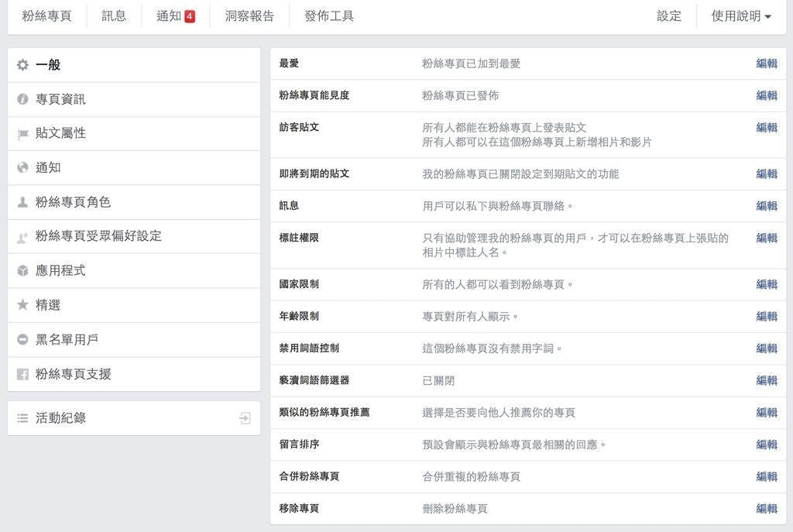The image size is (793, 532).
Task: Click 編輯 for 褻瀆詞語篩選器
Action: click(x=766, y=380)
